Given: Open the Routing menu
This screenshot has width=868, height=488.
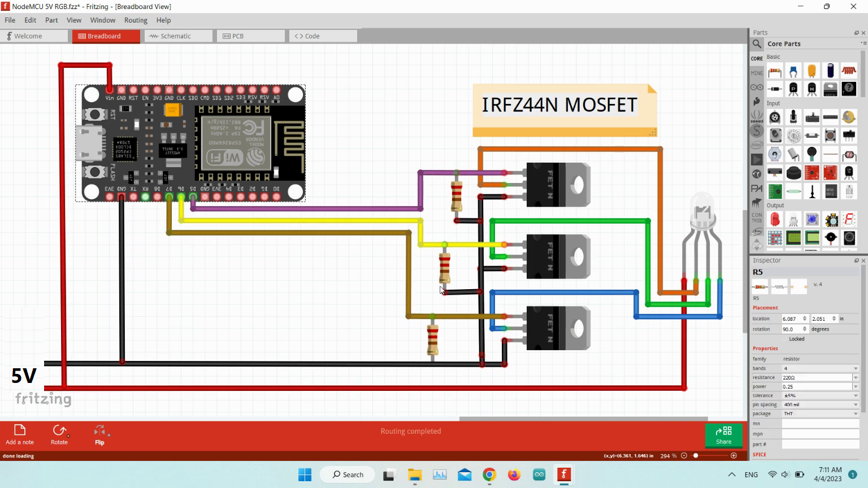Looking at the screenshot, I should point(136,20).
